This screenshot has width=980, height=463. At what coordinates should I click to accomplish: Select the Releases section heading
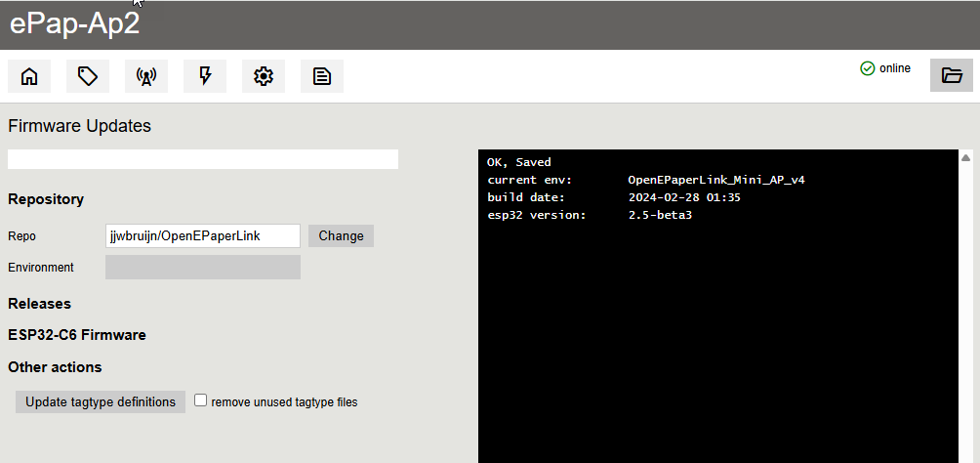point(40,304)
